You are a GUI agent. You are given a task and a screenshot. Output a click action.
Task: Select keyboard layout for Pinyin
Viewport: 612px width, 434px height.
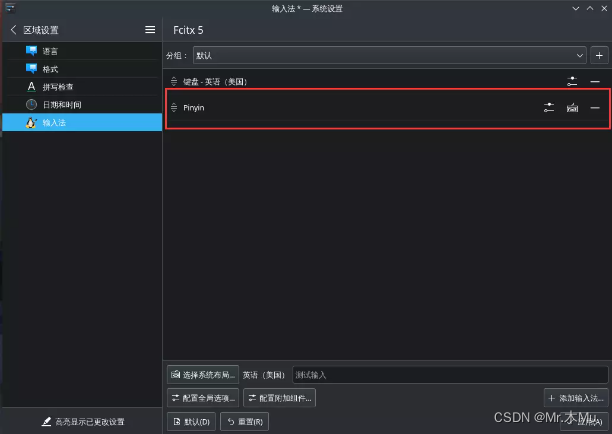[572, 107]
